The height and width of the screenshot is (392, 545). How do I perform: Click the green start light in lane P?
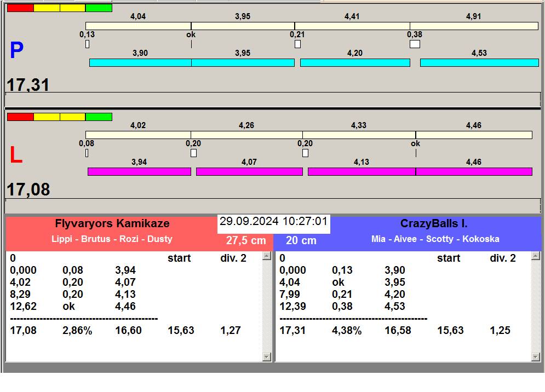pyautogui.click(x=99, y=8)
